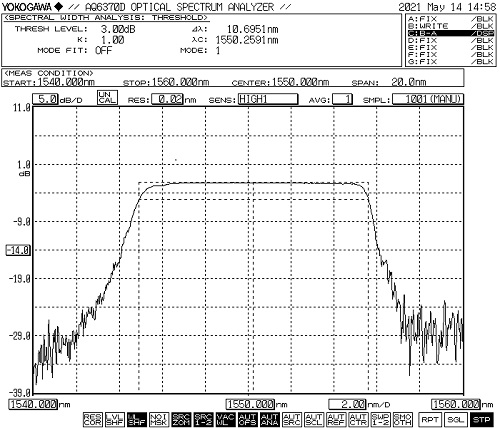Start repeat sweep with RPT button
Viewport: 500px width, 428px height.
pos(430,419)
